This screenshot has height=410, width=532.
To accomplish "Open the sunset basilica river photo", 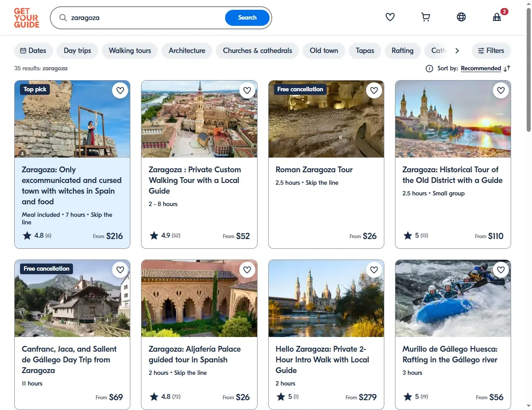I will click(x=453, y=119).
